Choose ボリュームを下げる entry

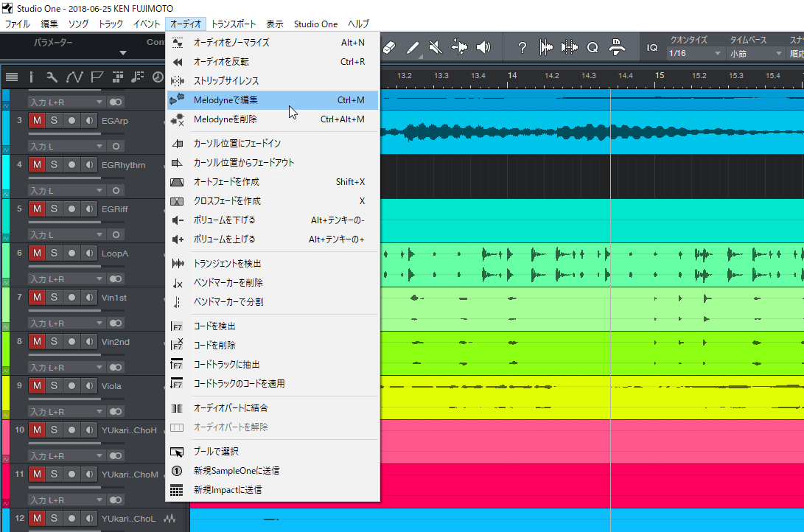[272, 220]
